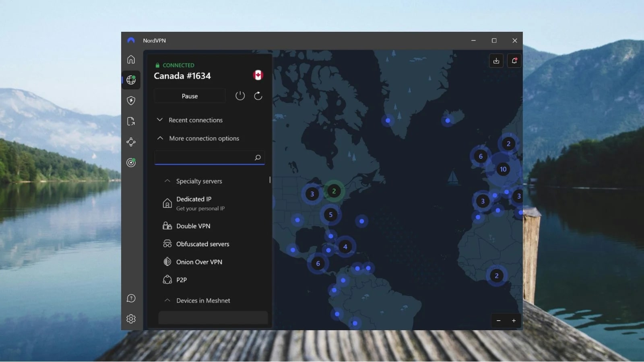Viewport: 644px width, 362px height.
Task: Open Dark Web Monitor radar icon
Action: point(131,162)
